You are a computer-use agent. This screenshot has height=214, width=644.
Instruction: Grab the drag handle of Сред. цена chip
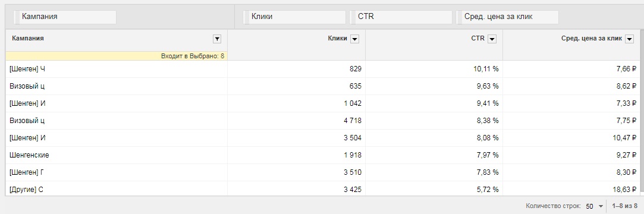click(459, 17)
